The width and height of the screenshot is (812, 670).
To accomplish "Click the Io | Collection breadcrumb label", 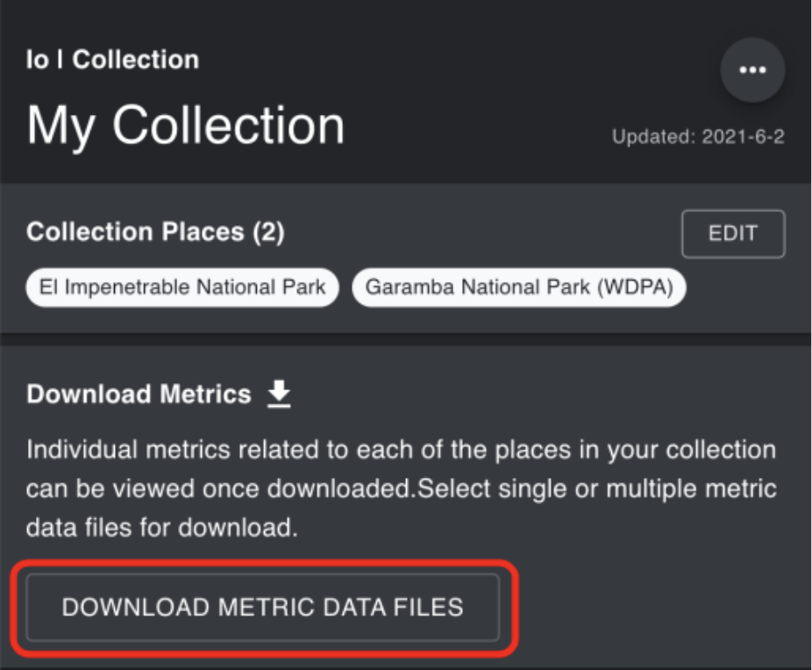I will (113, 60).
